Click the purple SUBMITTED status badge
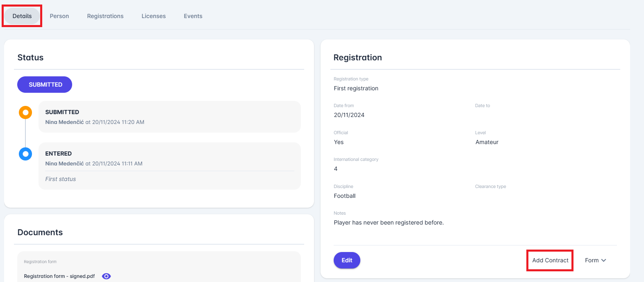Image resolution: width=644 pixels, height=282 pixels. pos(45,85)
